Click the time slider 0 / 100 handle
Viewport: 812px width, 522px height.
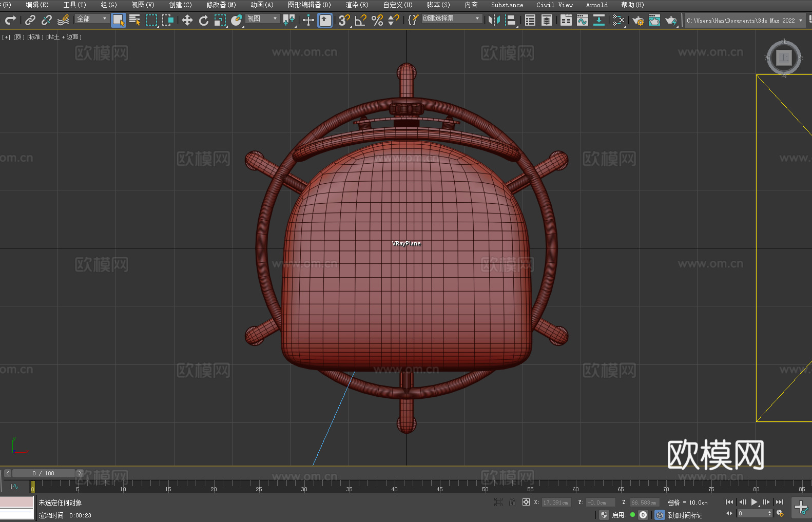(x=44, y=473)
